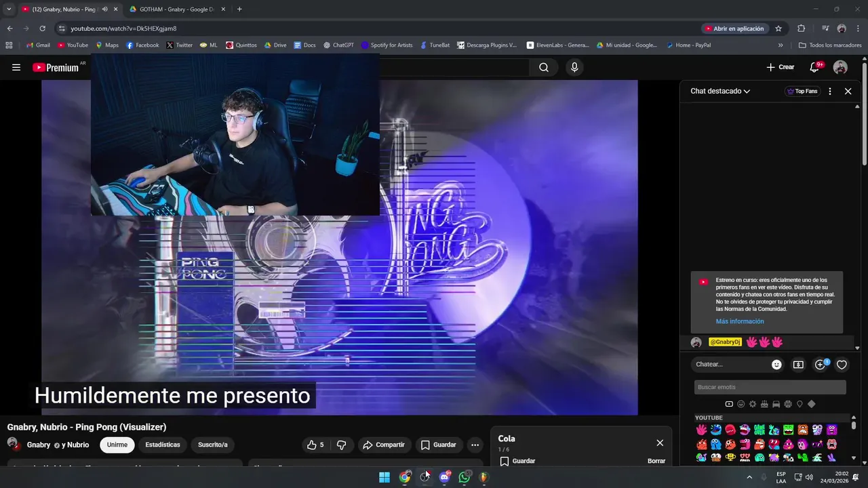The height and width of the screenshot is (488, 868).
Task: Share the video via Compartir
Action: pos(384,445)
